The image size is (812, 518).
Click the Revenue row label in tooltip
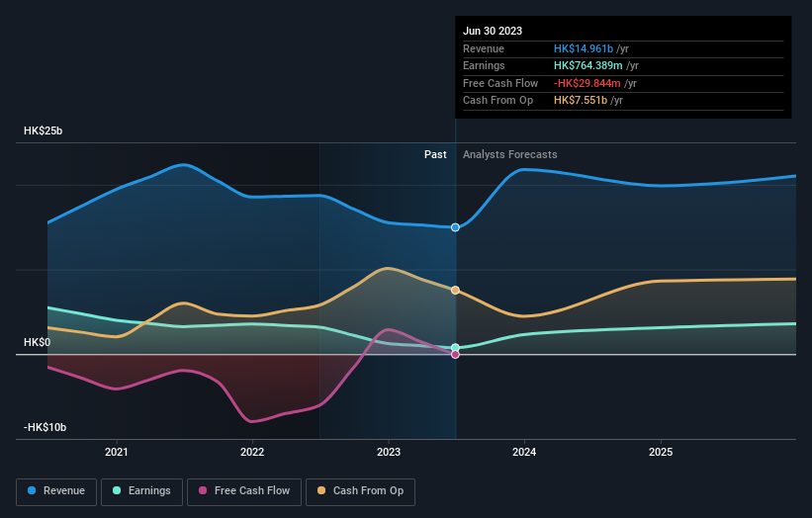pos(484,48)
